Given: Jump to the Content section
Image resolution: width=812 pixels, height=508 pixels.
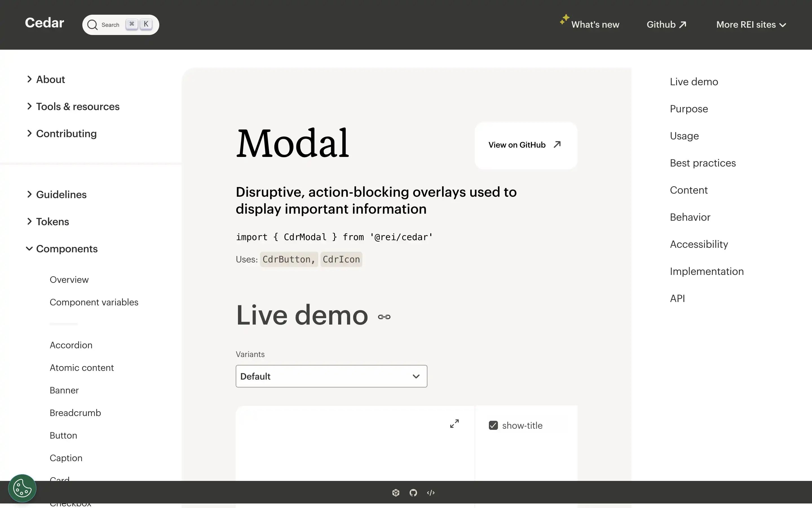Looking at the screenshot, I should tap(689, 190).
